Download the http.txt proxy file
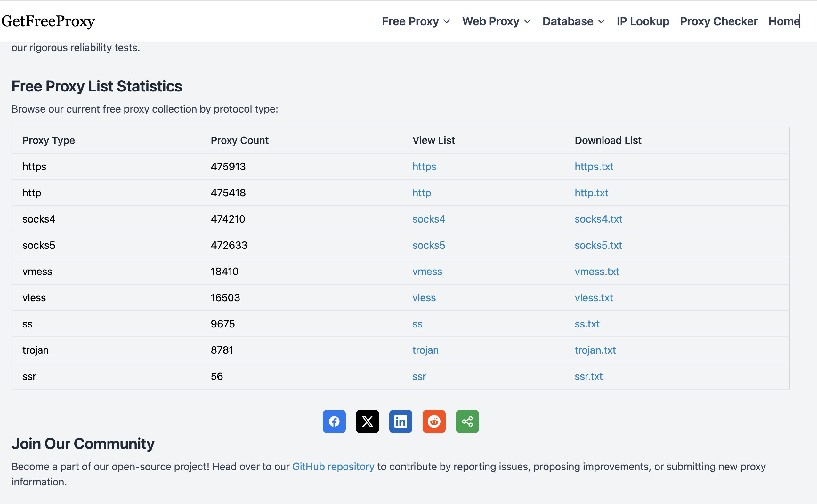The width and height of the screenshot is (817, 504). tap(591, 193)
